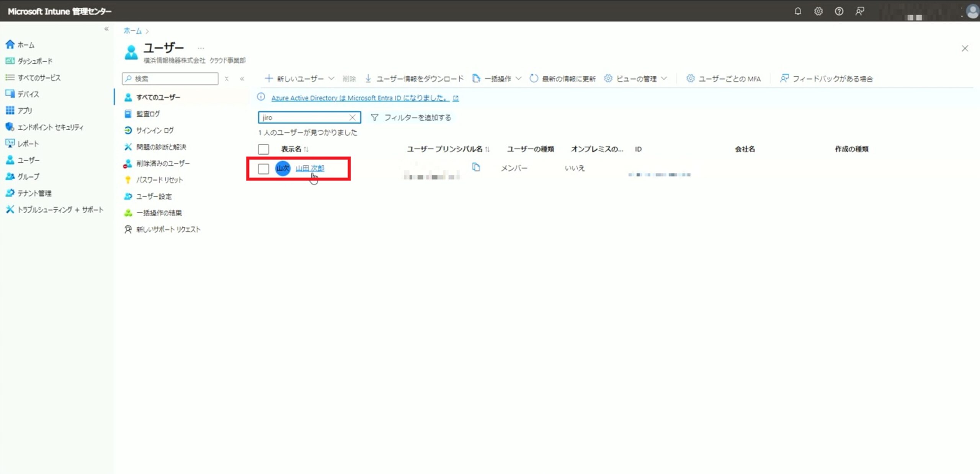Collapse the user submenu panel
Image resolution: width=980 pixels, height=474 pixels.
(x=242, y=78)
